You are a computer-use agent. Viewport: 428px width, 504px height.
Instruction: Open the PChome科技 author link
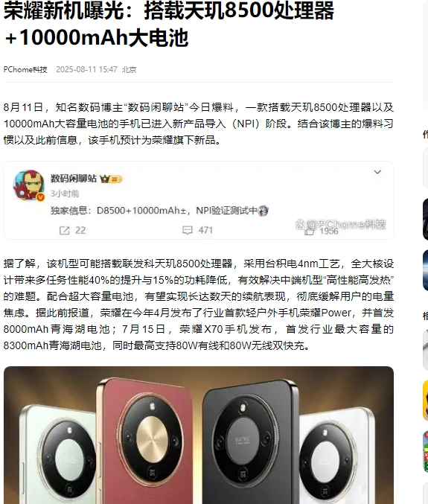point(25,69)
